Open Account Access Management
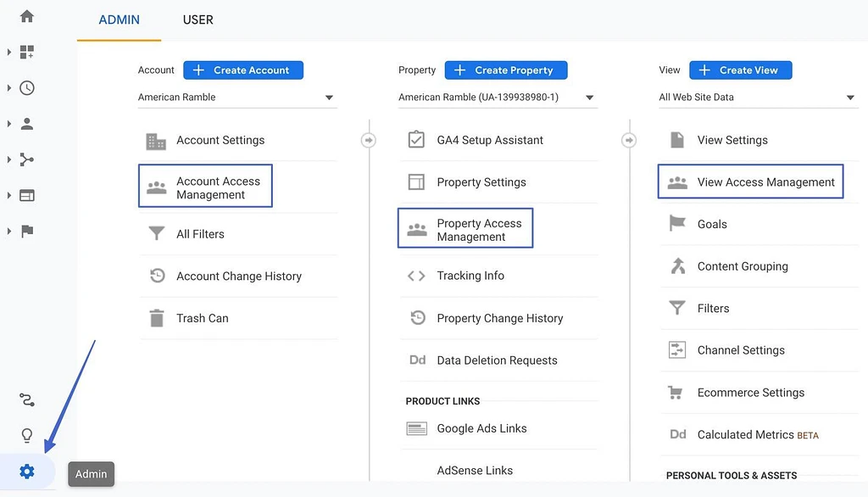 [x=205, y=186]
